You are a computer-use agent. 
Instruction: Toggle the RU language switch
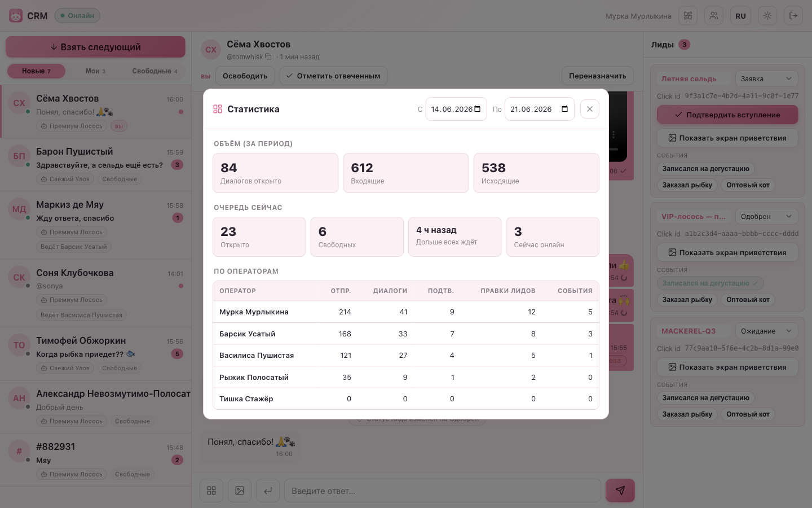[x=741, y=16]
